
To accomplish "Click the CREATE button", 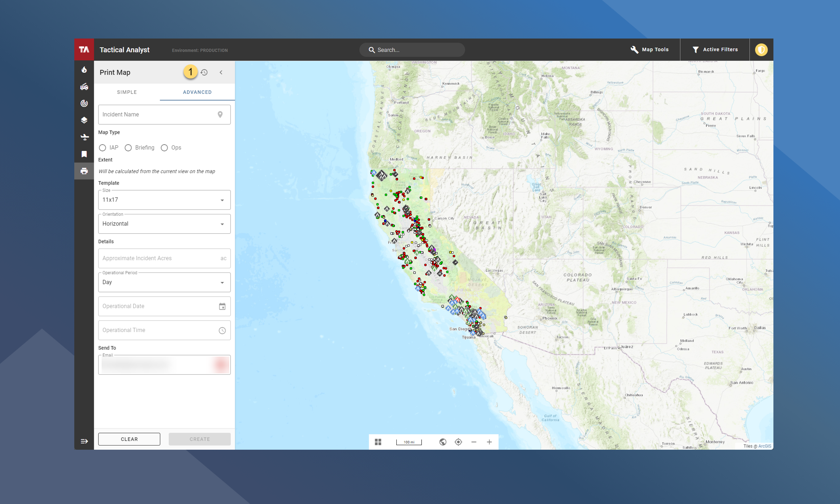I will (200, 439).
